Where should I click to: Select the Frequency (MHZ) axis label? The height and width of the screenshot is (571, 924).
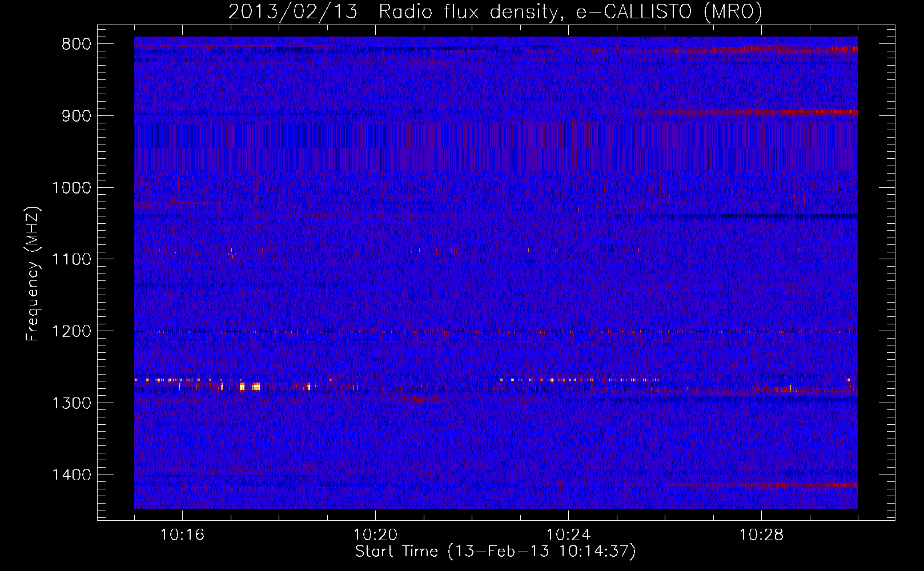(33, 274)
